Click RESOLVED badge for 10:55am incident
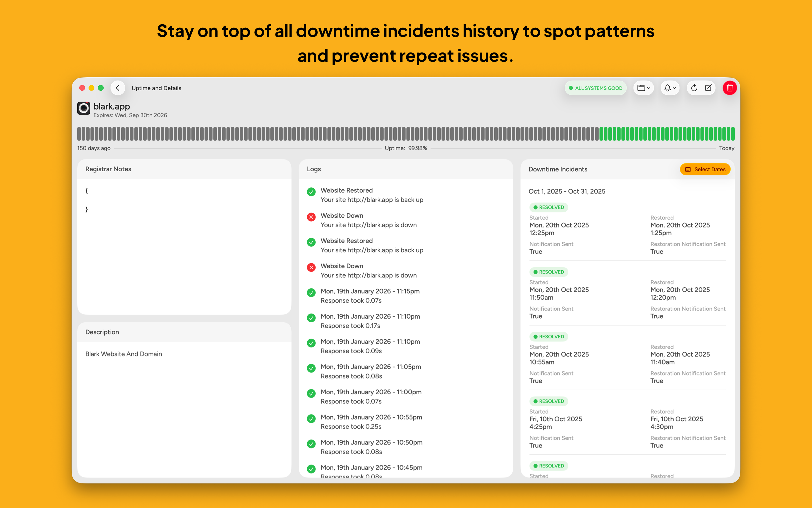Screen dimensions: 812x508 click(549, 337)
